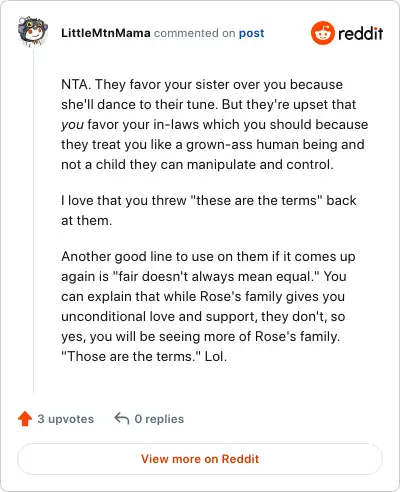Click the orange Reddit Snoo logo
The height and width of the screenshot is (492, 400).
tap(322, 33)
